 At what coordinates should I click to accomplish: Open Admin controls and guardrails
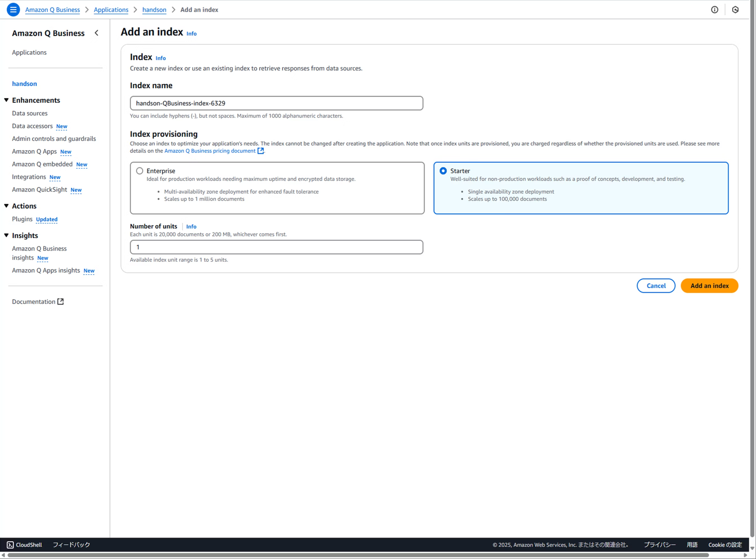coord(54,139)
